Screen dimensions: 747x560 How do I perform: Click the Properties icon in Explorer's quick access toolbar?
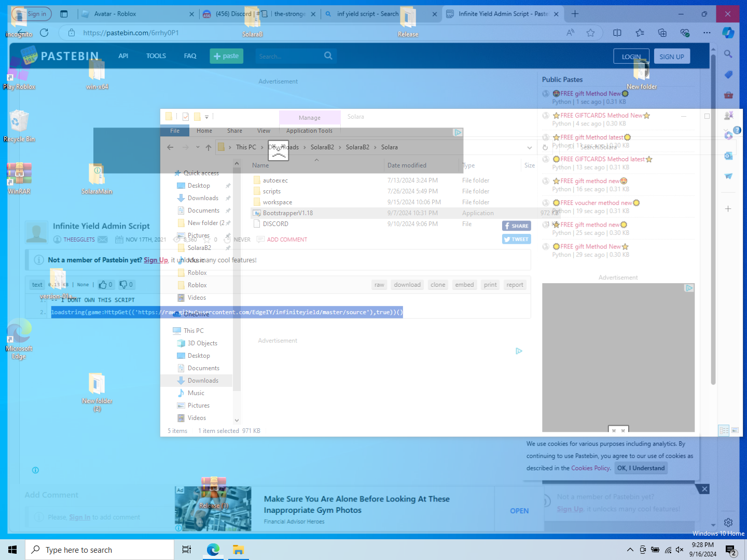click(186, 117)
